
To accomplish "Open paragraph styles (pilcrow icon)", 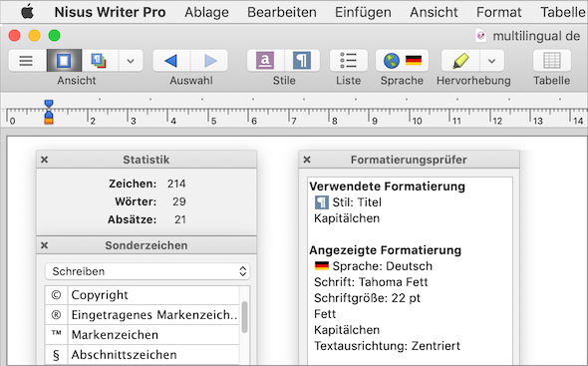I will click(302, 61).
